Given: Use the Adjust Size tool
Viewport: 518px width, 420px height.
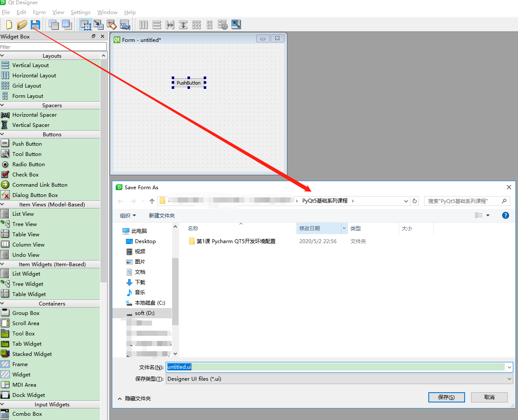Looking at the screenshot, I should coord(236,25).
